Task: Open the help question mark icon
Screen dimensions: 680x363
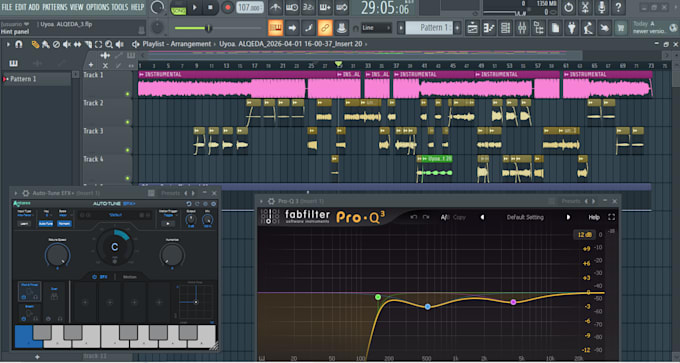Action: (x=618, y=7)
